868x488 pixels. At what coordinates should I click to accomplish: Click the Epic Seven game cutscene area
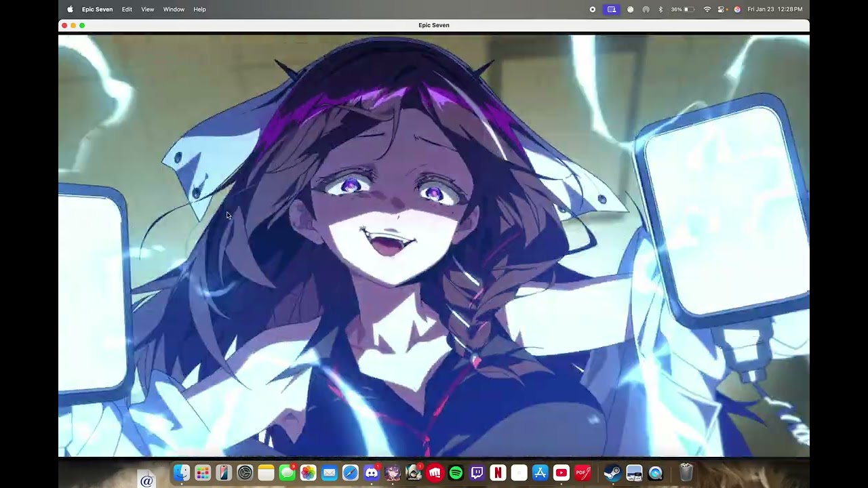434,245
